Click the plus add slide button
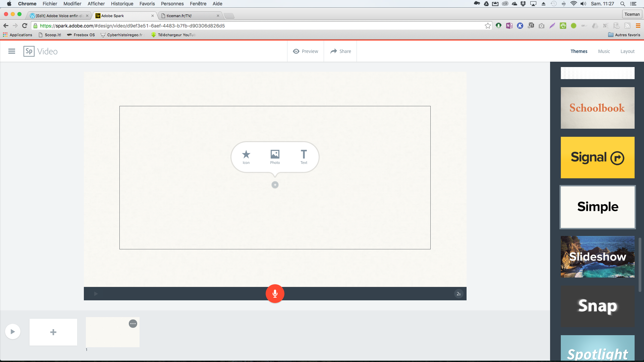The width and height of the screenshot is (644, 362). pos(53,332)
